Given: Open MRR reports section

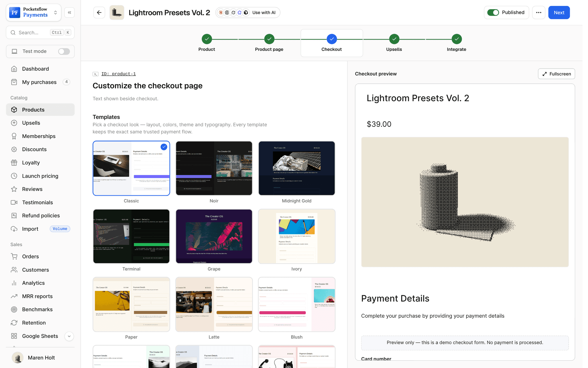Looking at the screenshot, I should pyautogui.click(x=40, y=296).
